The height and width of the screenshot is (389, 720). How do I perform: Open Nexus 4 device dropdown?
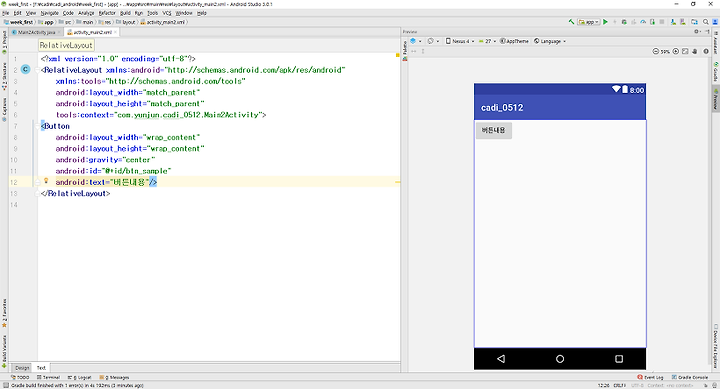[460, 41]
